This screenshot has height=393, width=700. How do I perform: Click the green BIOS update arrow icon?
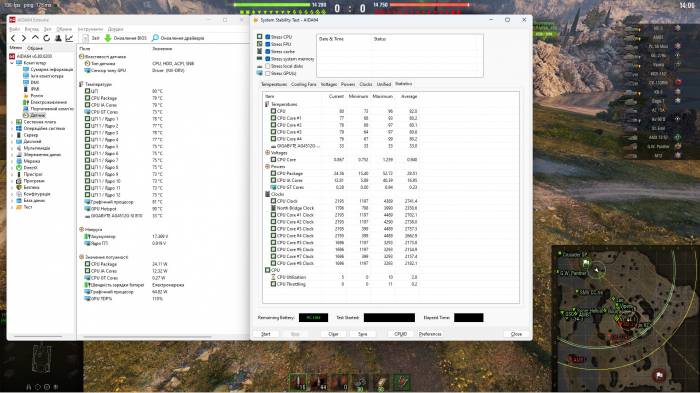[108, 38]
